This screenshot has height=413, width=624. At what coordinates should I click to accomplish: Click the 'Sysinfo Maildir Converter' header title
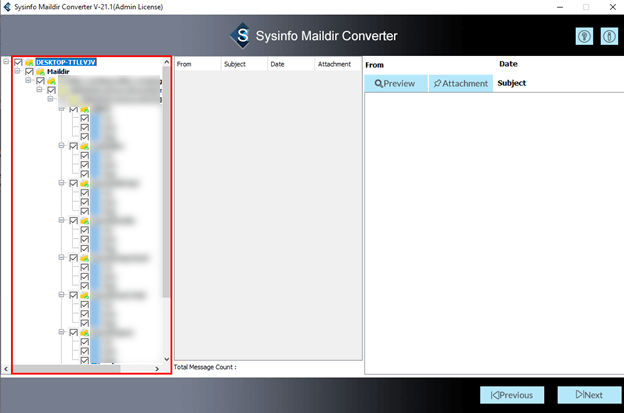click(x=326, y=36)
